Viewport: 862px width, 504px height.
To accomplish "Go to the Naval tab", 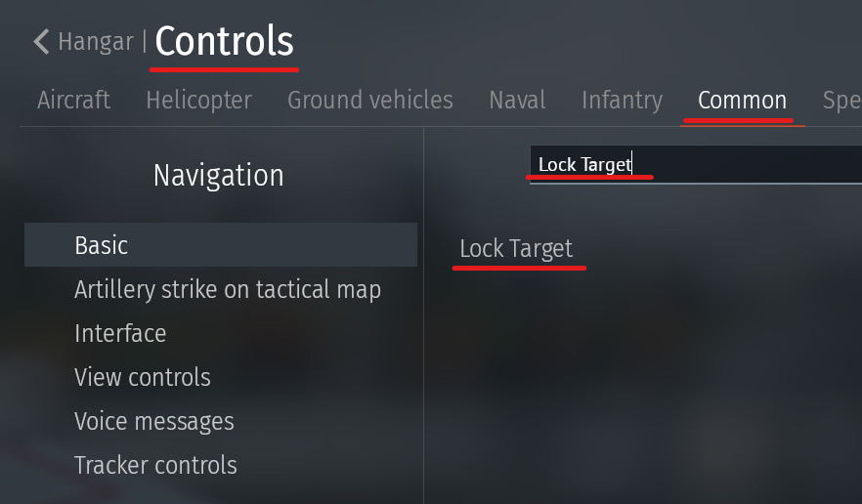I will [x=517, y=100].
